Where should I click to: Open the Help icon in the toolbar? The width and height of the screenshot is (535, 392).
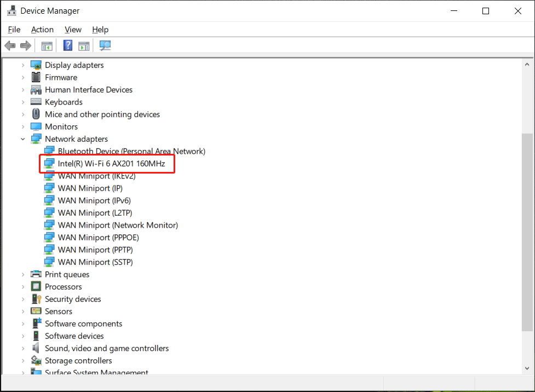[x=67, y=45]
